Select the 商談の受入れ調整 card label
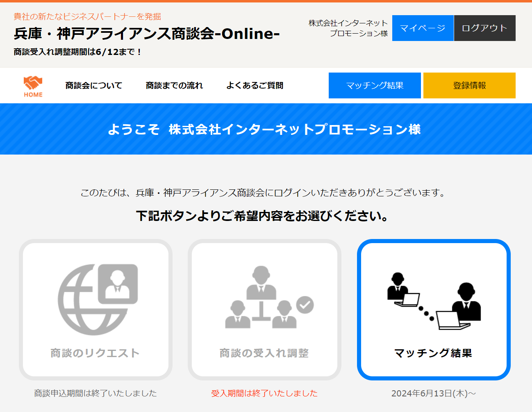 tap(264, 353)
